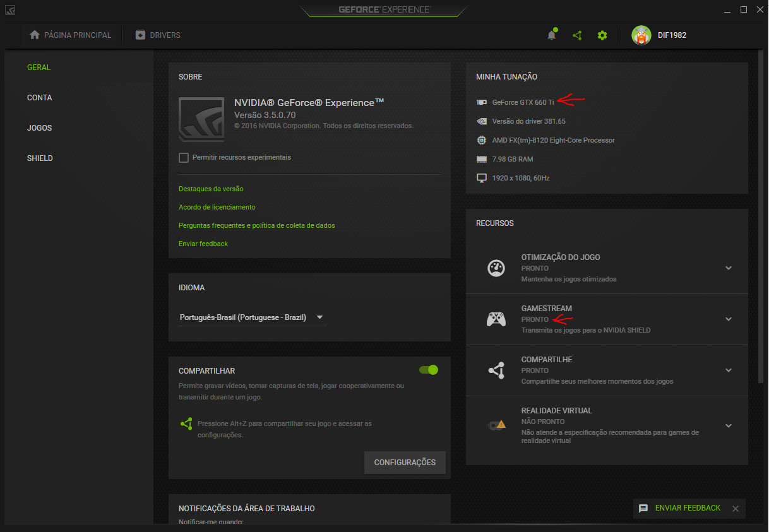The width and height of the screenshot is (769, 532).
Task: Click Notificações da Área de Trabalho heading
Action: click(247, 509)
